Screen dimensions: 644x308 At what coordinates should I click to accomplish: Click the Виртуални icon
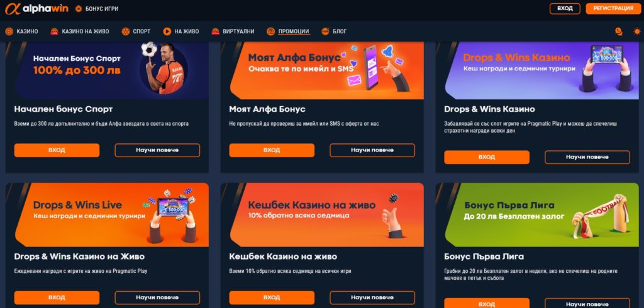click(x=215, y=31)
